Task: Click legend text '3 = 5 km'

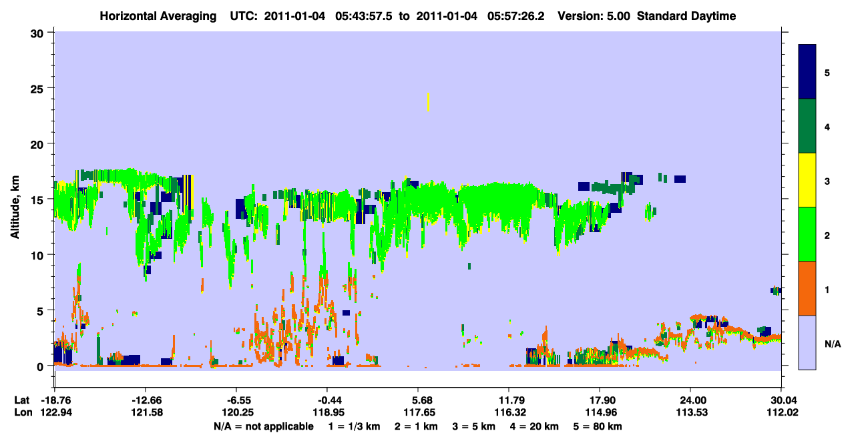Action: pyautogui.click(x=474, y=426)
